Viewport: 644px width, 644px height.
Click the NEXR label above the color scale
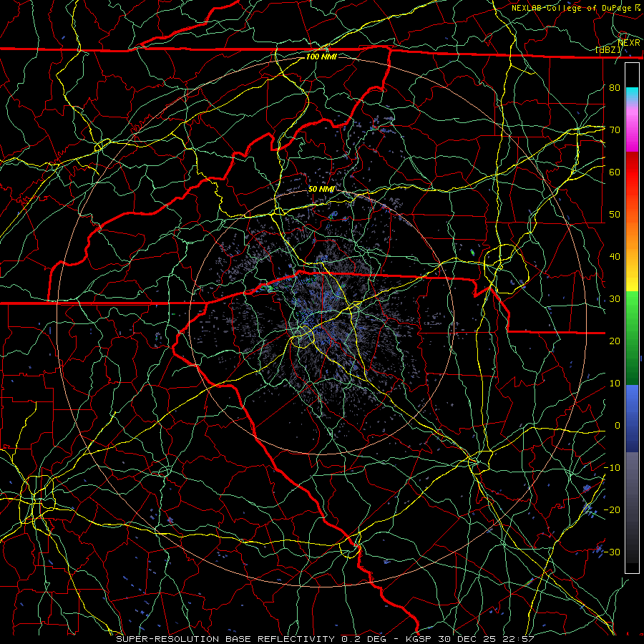coord(629,43)
